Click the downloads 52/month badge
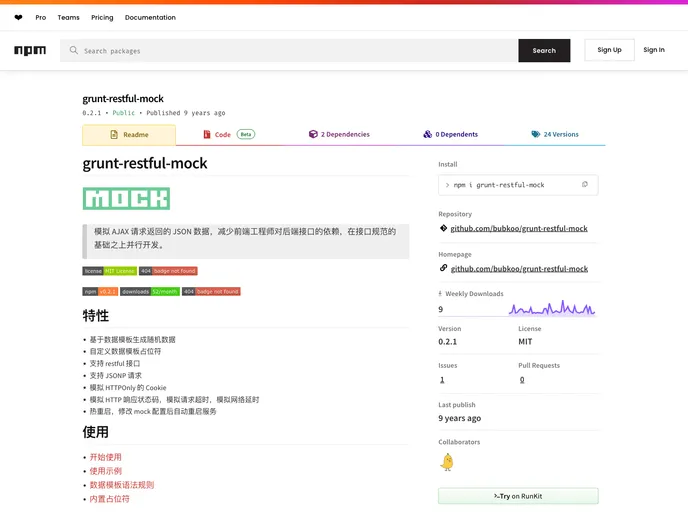This screenshot has height=512, width=688. (150, 291)
